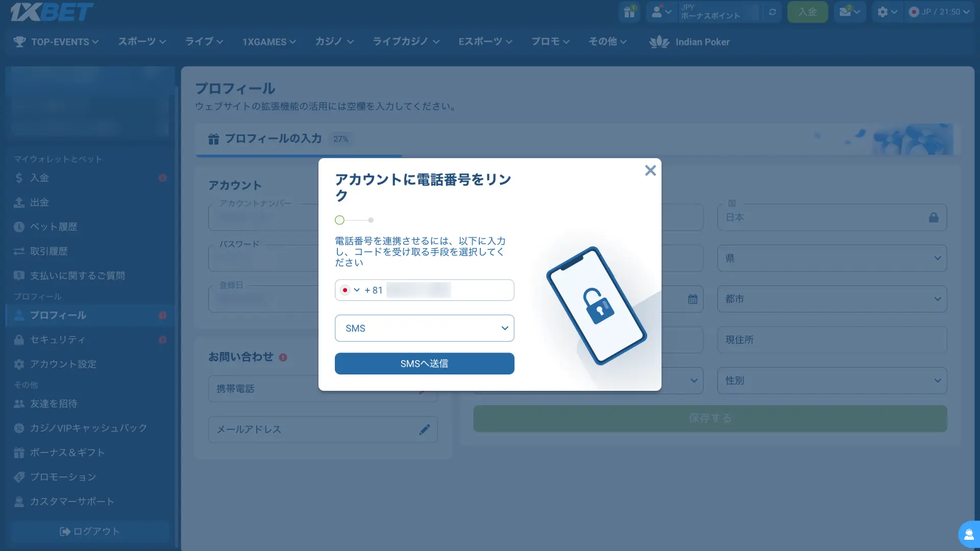Click the gift icon beside ボーナス&ギフト
Screen dimensions: 980x551
(19, 453)
